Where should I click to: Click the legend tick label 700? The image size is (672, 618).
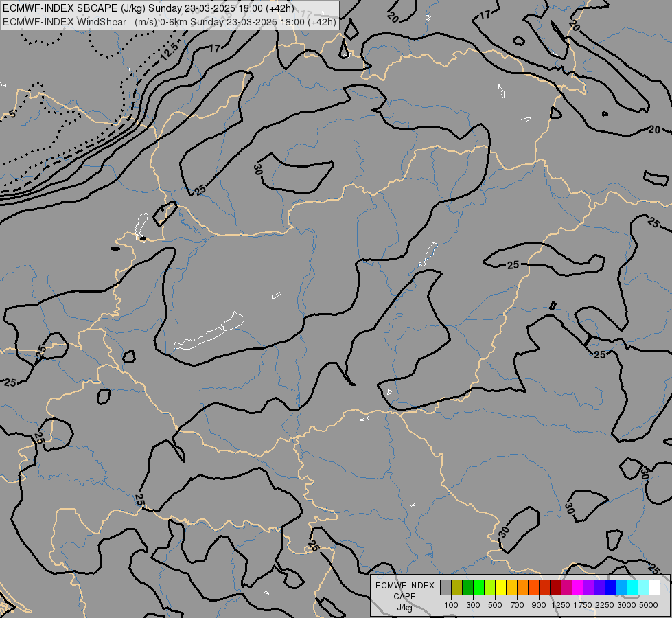(x=518, y=605)
